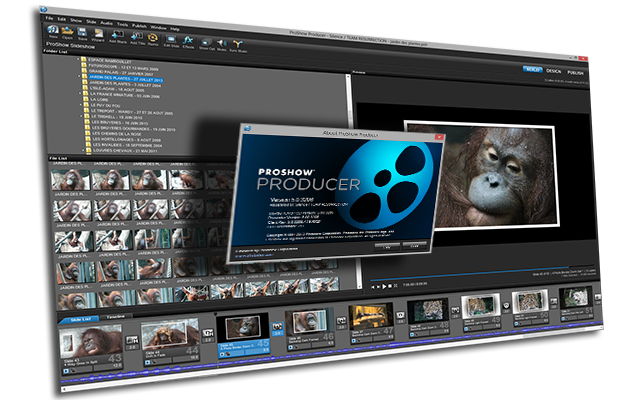
Task: Open the Effects fx tool
Action: tap(188, 42)
